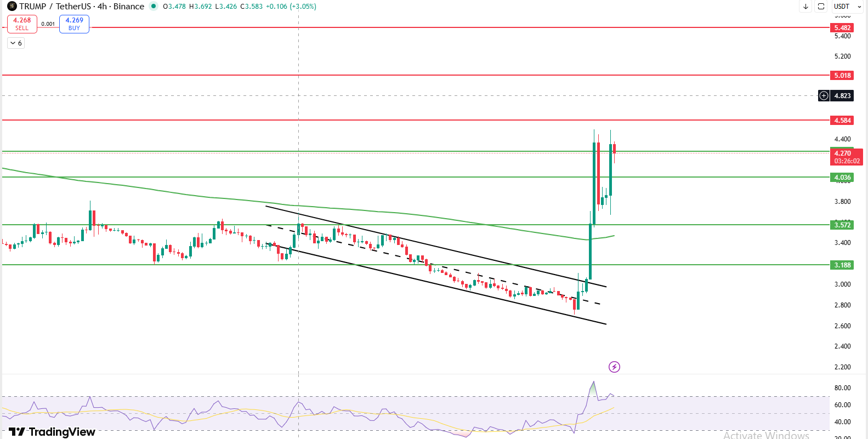Click the C3.583 close value

(x=252, y=7)
